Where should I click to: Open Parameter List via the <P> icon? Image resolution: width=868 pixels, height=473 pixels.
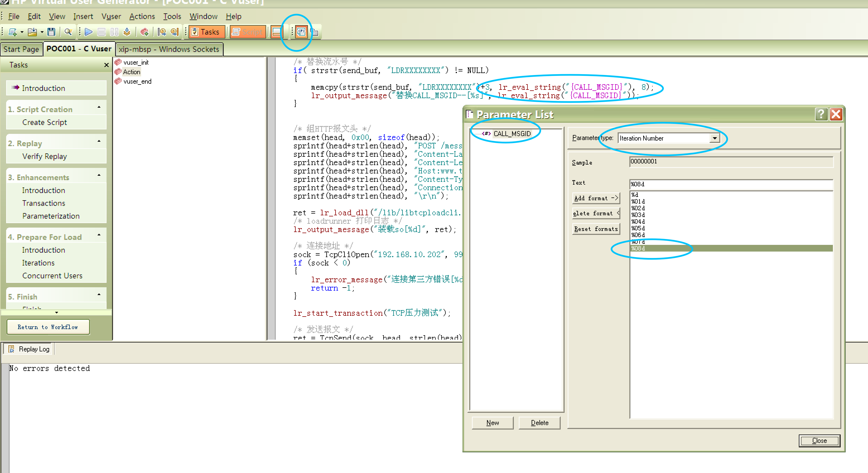(301, 32)
